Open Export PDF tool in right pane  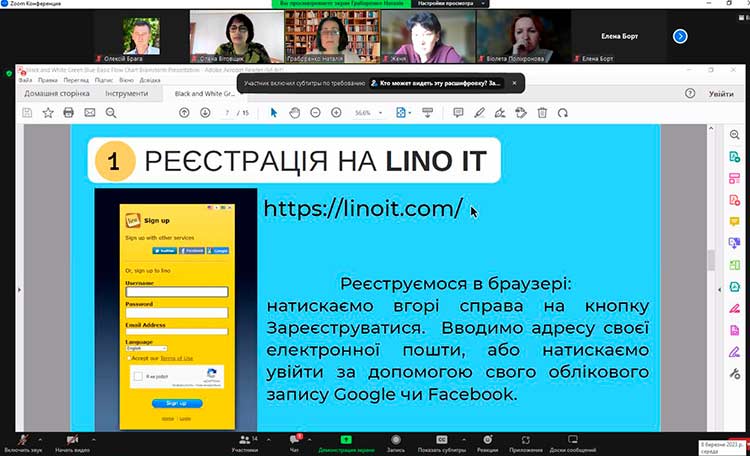click(735, 156)
